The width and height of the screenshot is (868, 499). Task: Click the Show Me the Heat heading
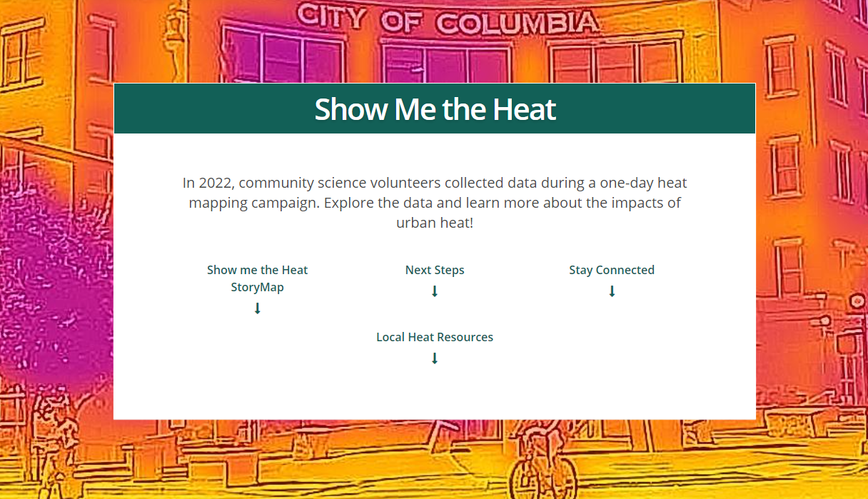tap(435, 109)
